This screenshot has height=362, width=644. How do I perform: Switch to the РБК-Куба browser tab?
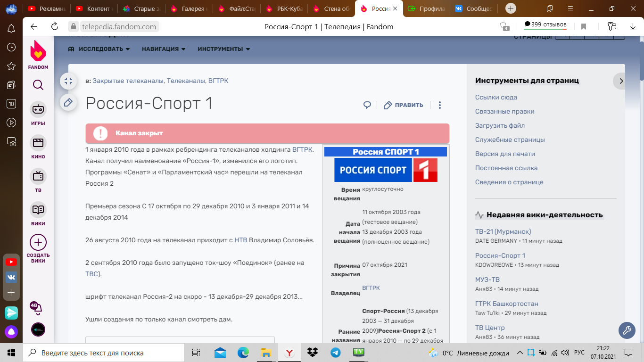pos(283,8)
